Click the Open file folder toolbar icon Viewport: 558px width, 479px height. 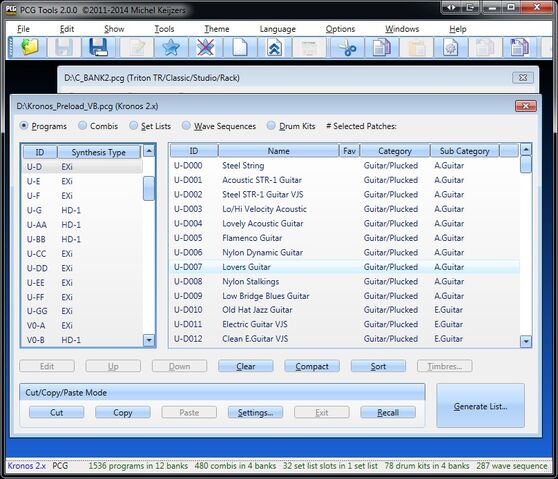click(30, 47)
